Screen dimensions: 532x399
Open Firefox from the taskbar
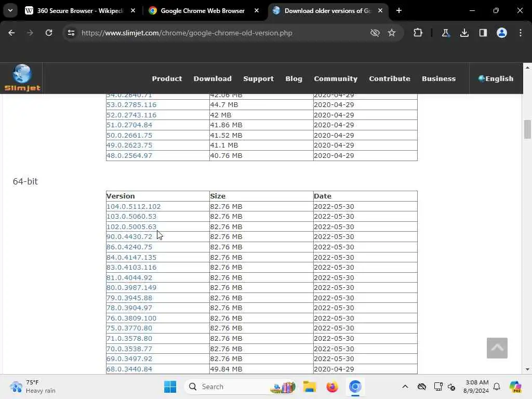click(332, 387)
